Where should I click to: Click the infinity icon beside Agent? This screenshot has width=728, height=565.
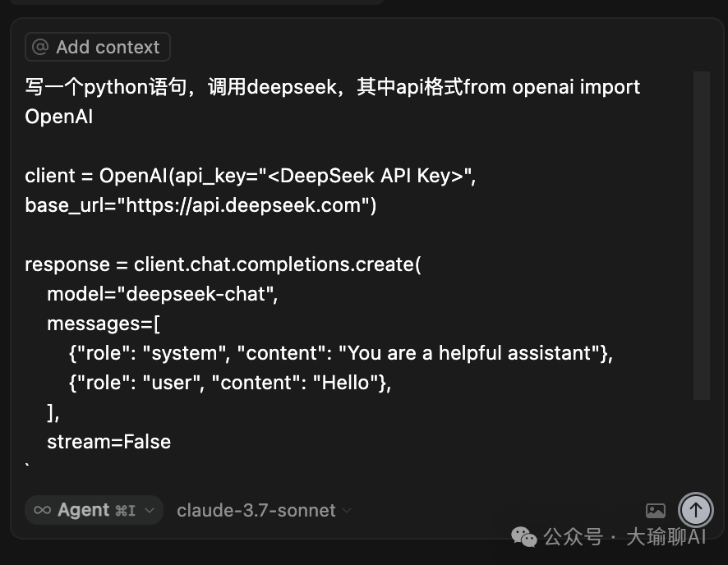click(42, 510)
